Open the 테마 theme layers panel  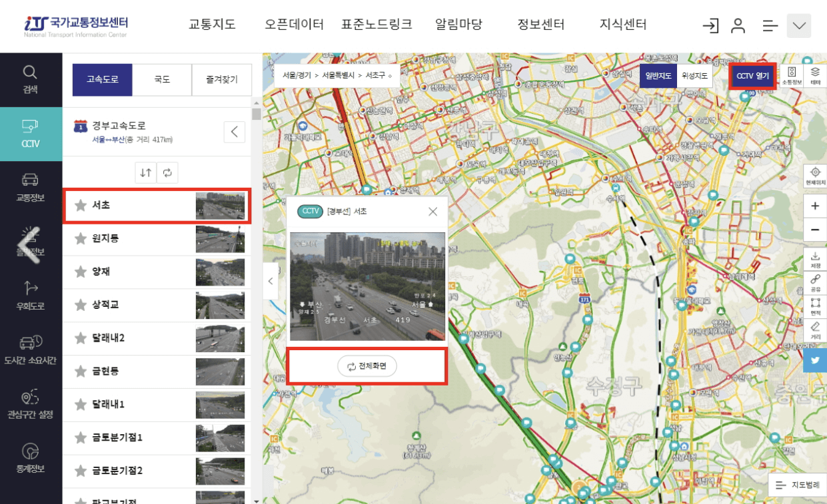point(816,76)
